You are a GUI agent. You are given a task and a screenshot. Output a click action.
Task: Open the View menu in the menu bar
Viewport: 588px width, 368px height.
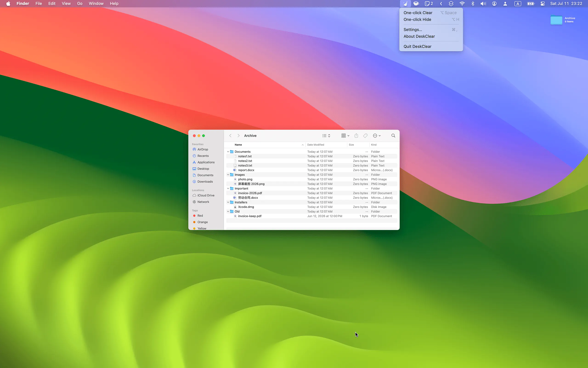[x=66, y=4]
